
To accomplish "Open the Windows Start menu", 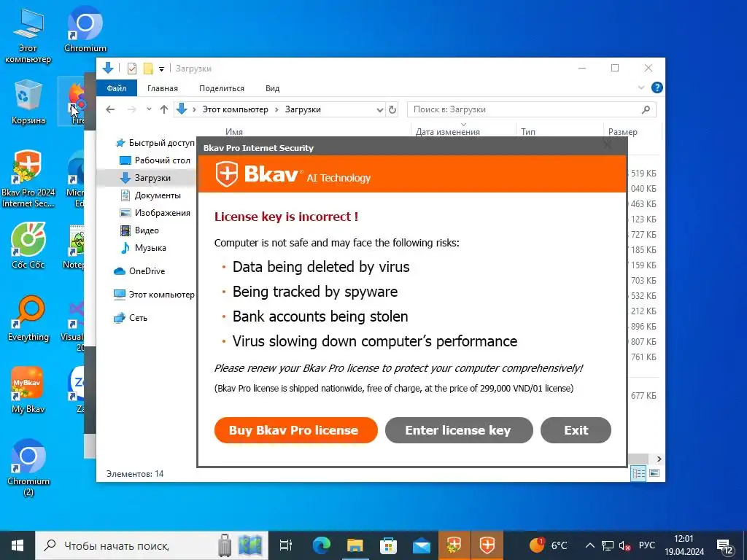I will [x=18, y=545].
